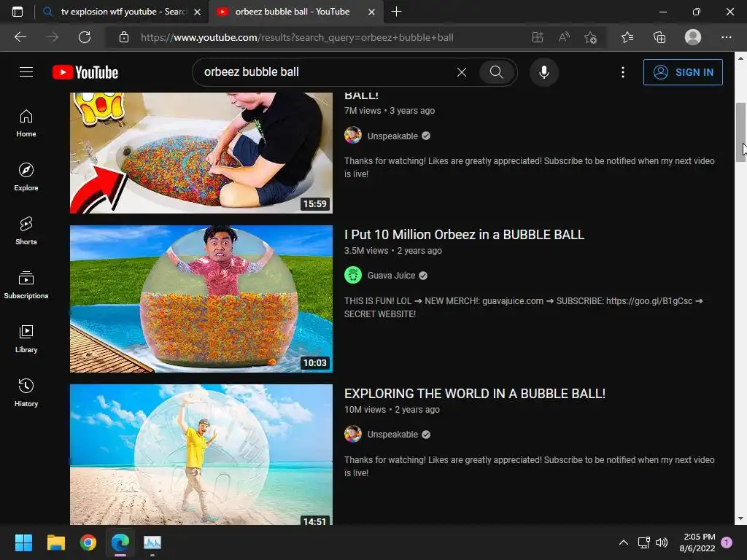This screenshot has height=560, width=747.
Task: Open Edge apps icon in address bar
Action: pos(538,37)
